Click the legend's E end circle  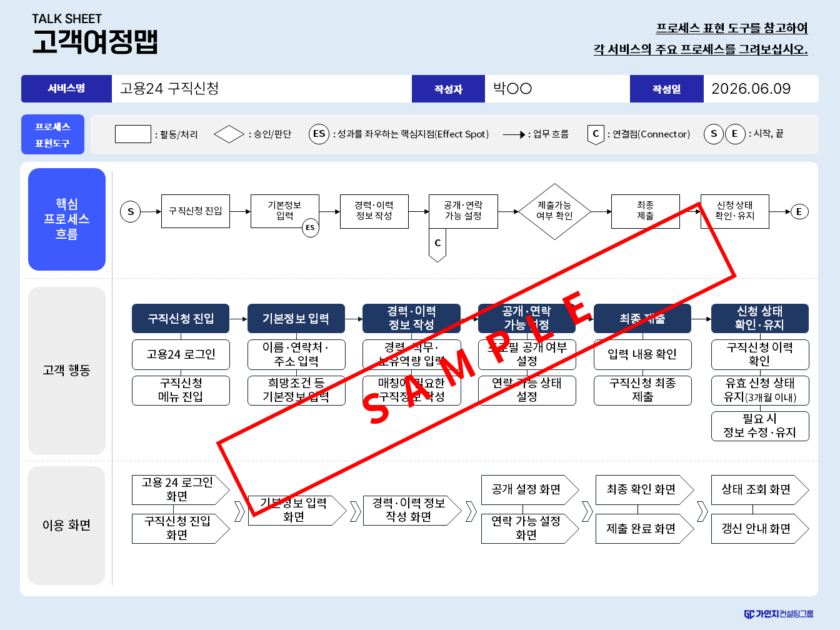(735, 134)
